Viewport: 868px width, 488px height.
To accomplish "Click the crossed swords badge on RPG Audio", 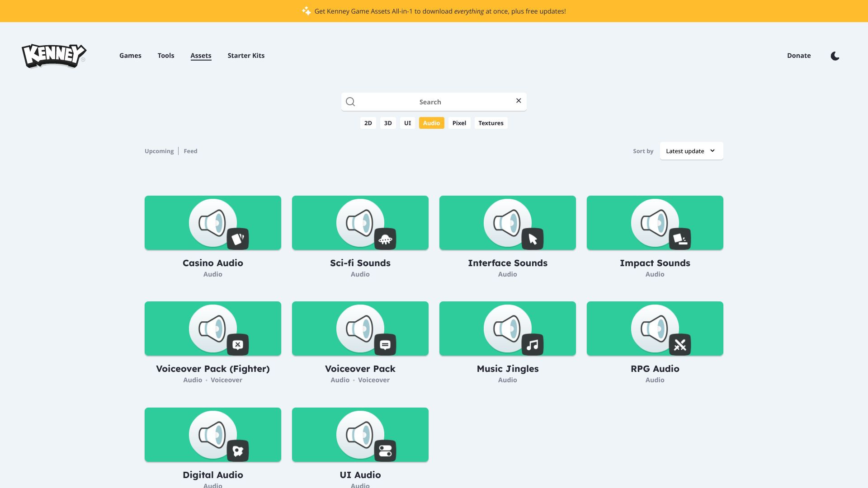I will pos(680,345).
